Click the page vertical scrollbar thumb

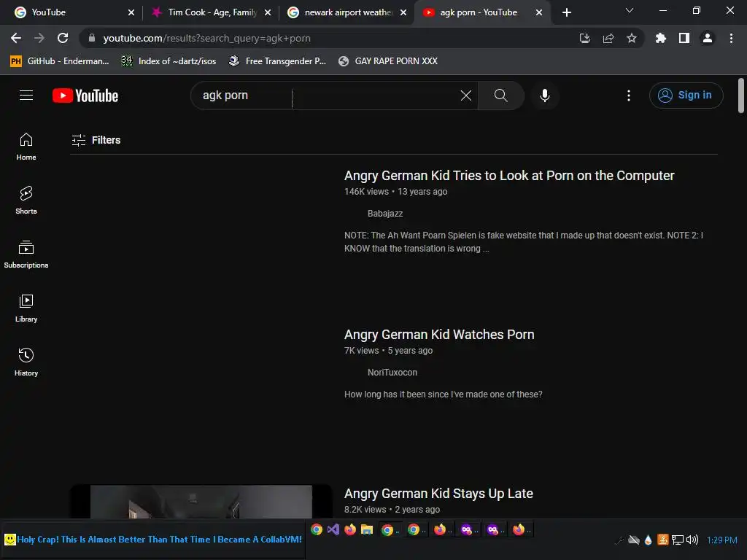pos(741,96)
